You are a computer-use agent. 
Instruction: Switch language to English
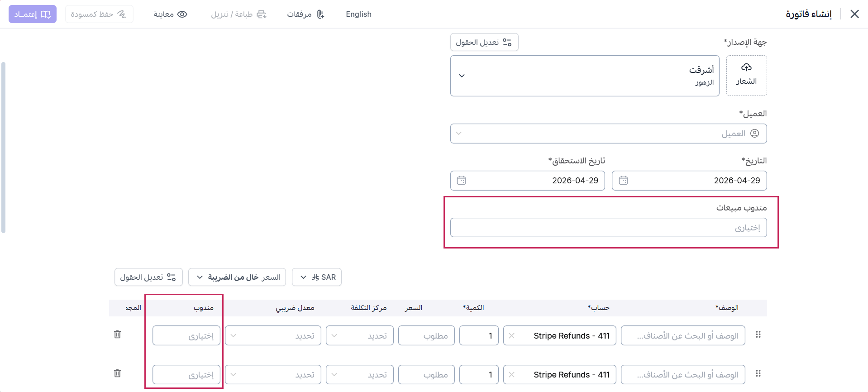pos(358,14)
